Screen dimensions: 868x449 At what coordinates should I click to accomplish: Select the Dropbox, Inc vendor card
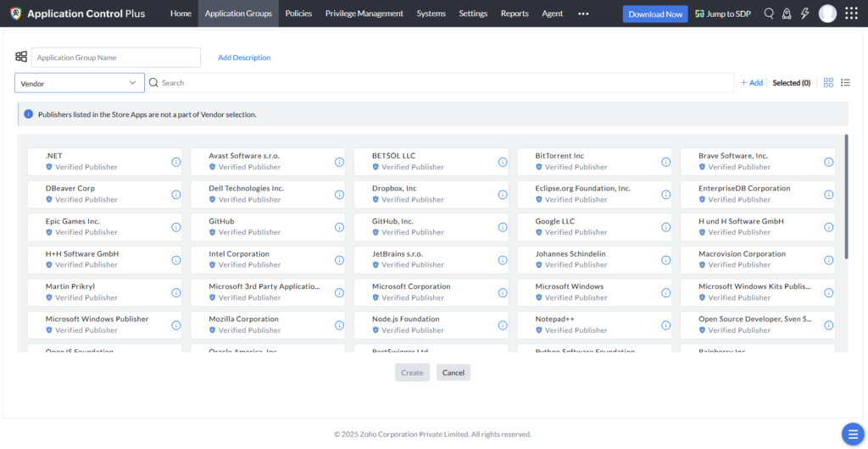coord(431,194)
